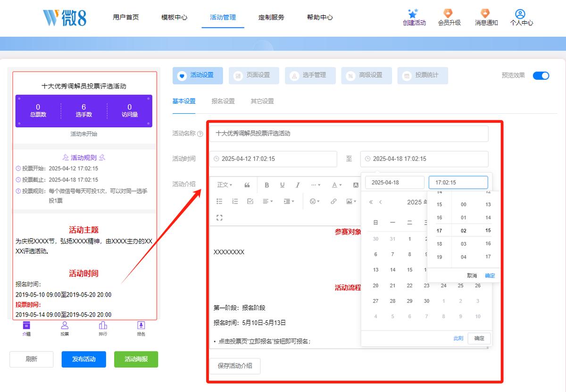Insert a to-do checklist in the editor
Screen dimensions: 566x392
[x=250, y=201]
